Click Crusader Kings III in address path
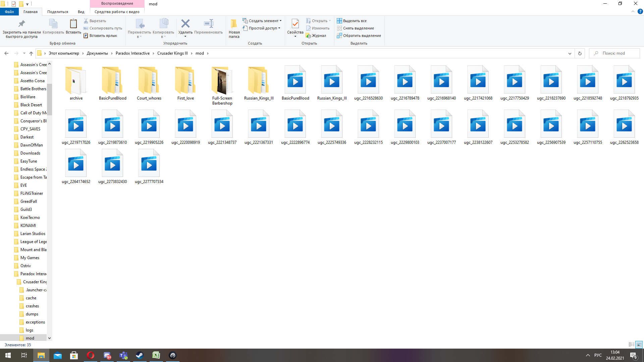Viewport: 644px width, 362px height. [x=172, y=53]
